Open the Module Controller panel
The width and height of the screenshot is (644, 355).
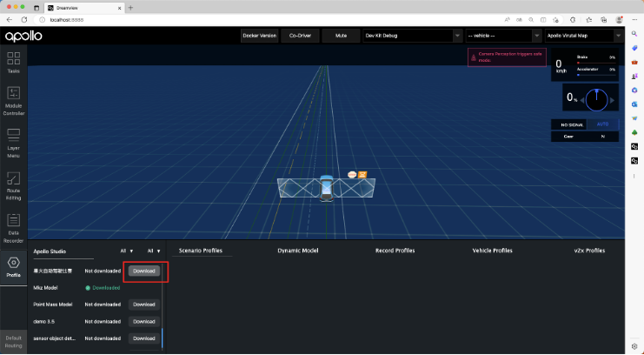point(14,101)
